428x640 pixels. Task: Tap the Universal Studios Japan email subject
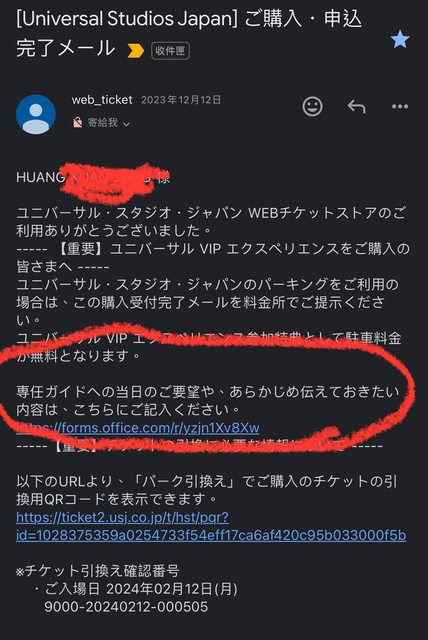click(x=189, y=34)
